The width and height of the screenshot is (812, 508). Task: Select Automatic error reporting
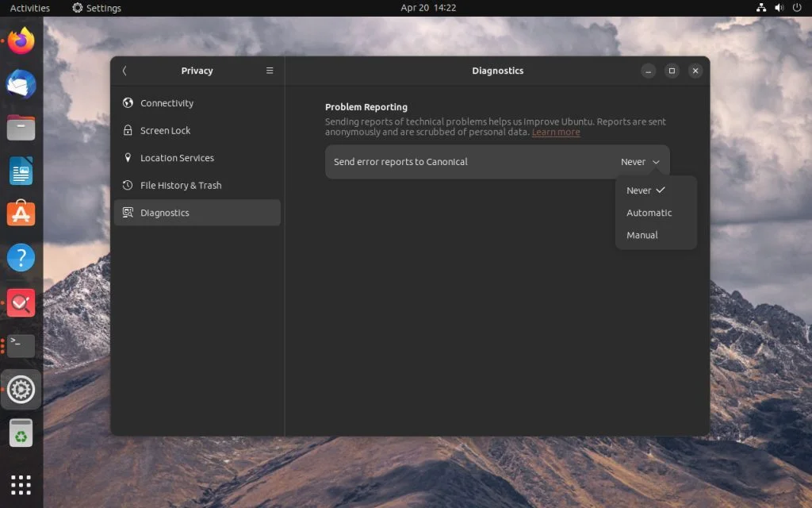[649, 212]
